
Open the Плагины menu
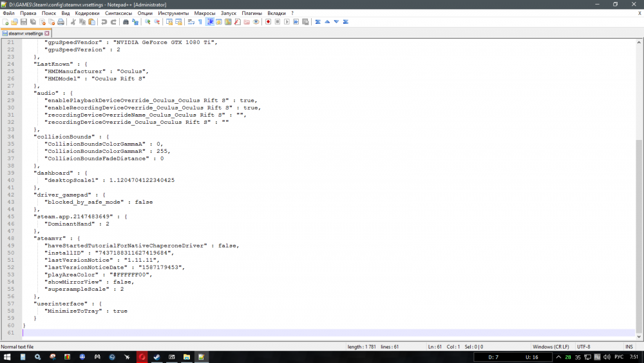pyautogui.click(x=252, y=13)
